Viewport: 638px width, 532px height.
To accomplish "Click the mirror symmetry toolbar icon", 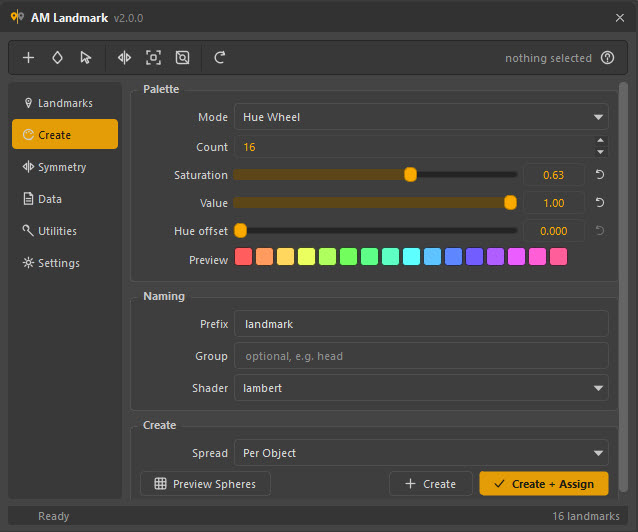I will point(124,58).
